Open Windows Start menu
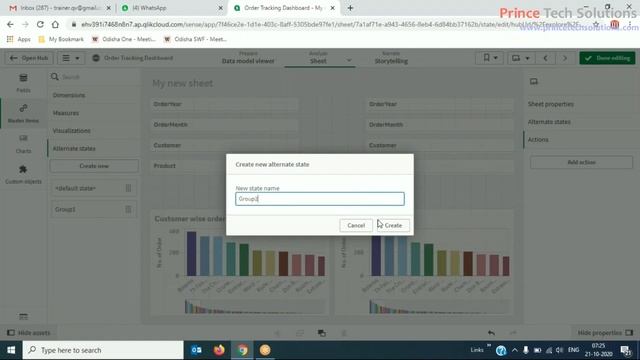 coord(11,350)
